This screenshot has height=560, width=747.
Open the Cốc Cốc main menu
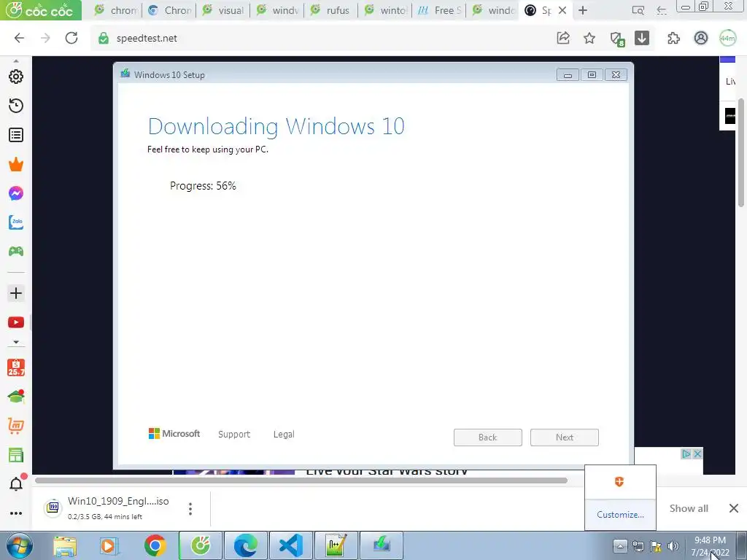[41, 10]
